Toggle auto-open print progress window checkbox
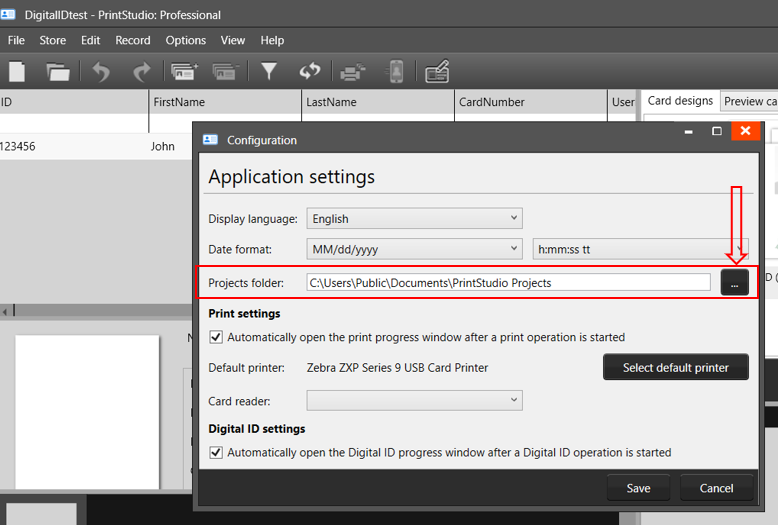The width and height of the screenshot is (780, 525). 216,337
